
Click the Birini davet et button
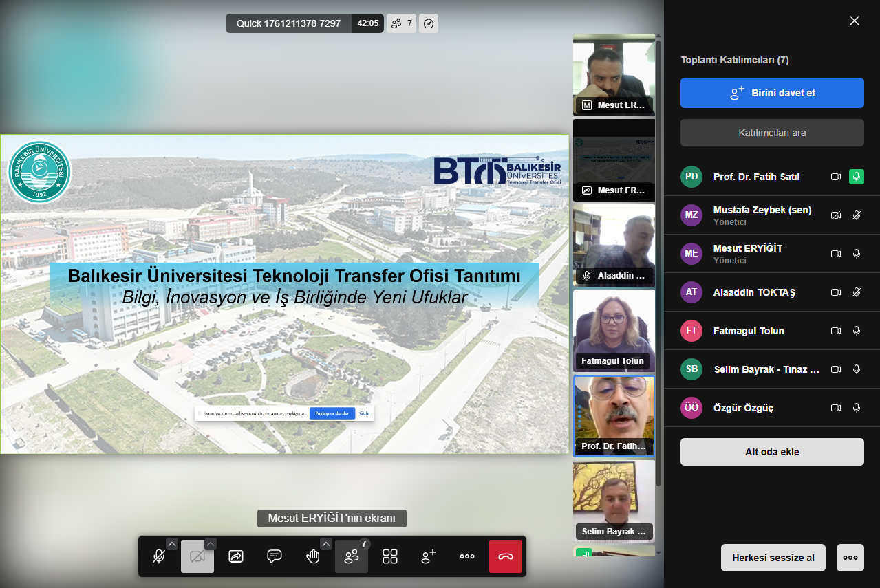tap(772, 93)
